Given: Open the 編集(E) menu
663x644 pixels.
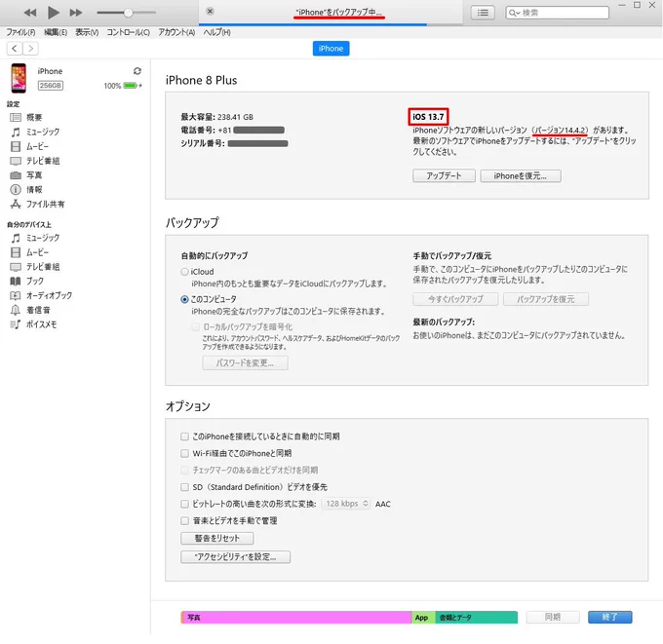Looking at the screenshot, I should pyautogui.click(x=56, y=32).
